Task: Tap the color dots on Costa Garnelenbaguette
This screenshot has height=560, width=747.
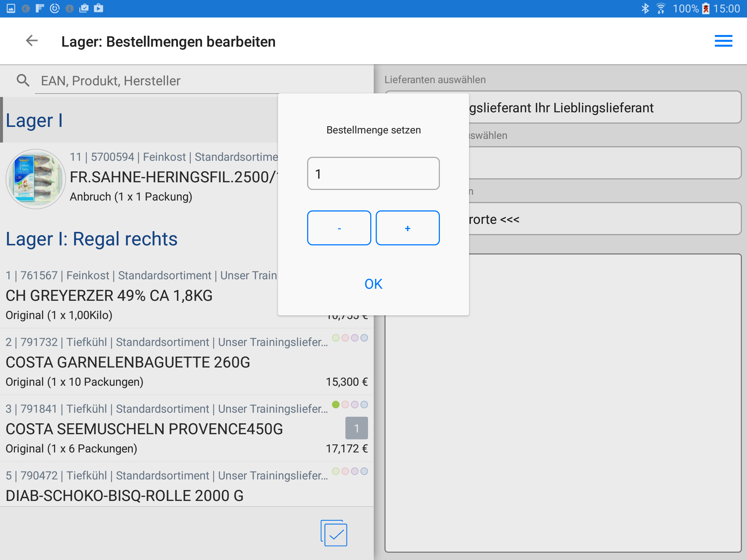Action: (x=350, y=338)
